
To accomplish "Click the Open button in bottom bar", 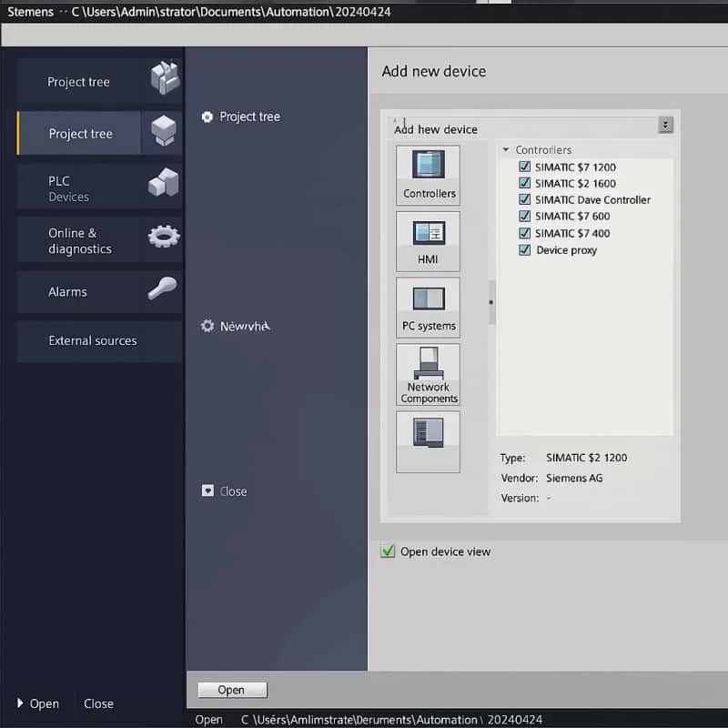I will [232, 690].
